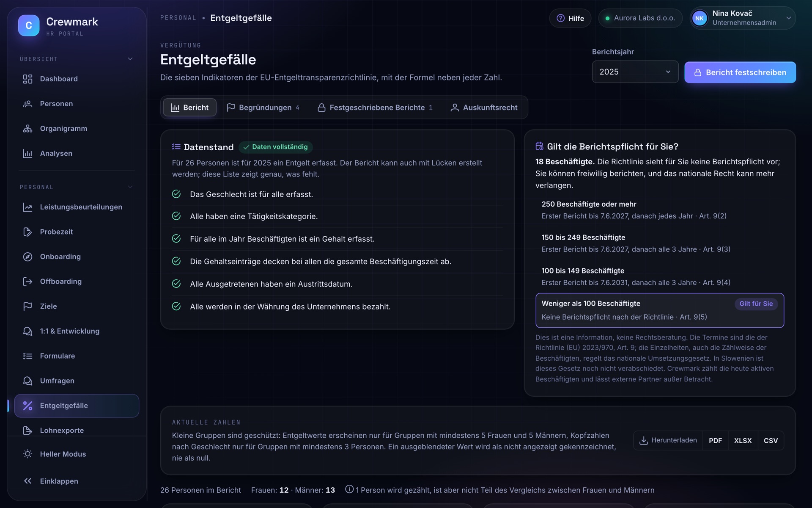812x508 pixels.
Task: Open Umfragen sidebar icon
Action: click(x=27, y=381)
